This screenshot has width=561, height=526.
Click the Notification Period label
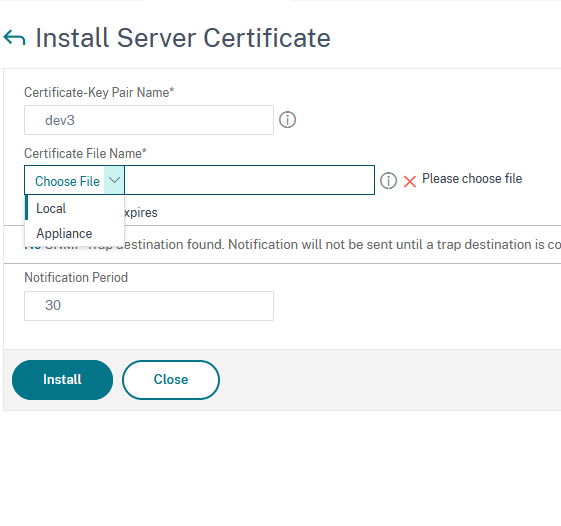pyautogui.click(x=76, y=277)
